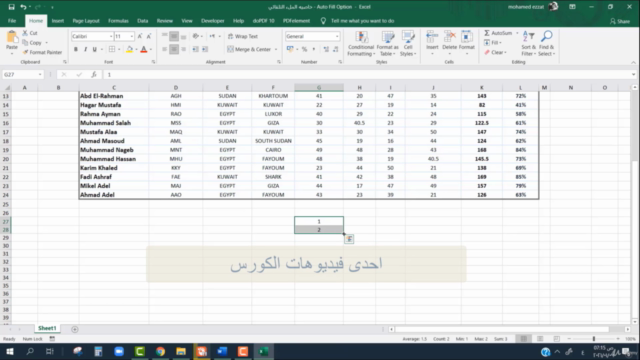Open the File tab
Screen dimensions: 640x360
click(12, 21)
